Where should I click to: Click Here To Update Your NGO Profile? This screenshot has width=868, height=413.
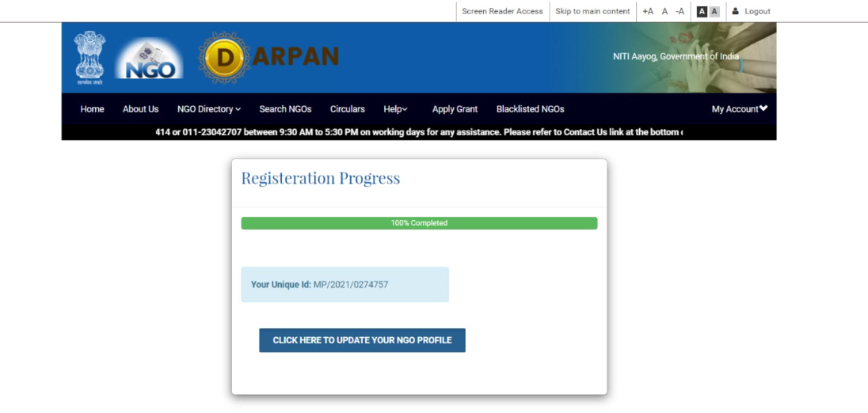point(362,340)
